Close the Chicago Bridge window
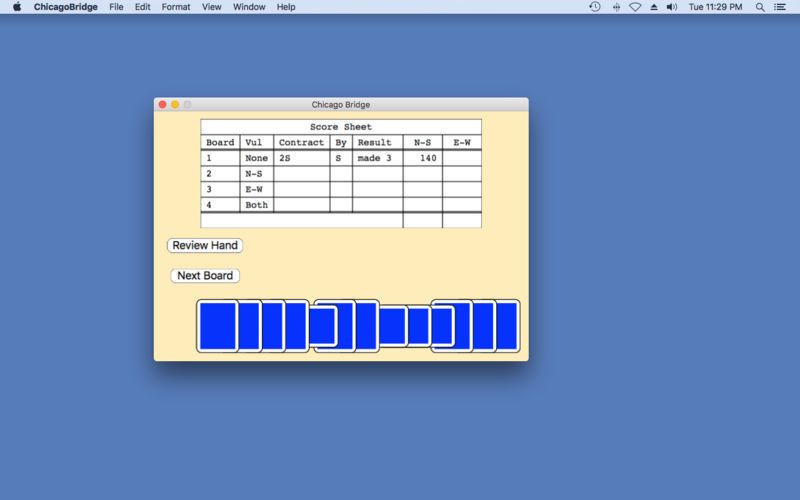This screenshot has height=500, width=800. click(x=162, y=104)
